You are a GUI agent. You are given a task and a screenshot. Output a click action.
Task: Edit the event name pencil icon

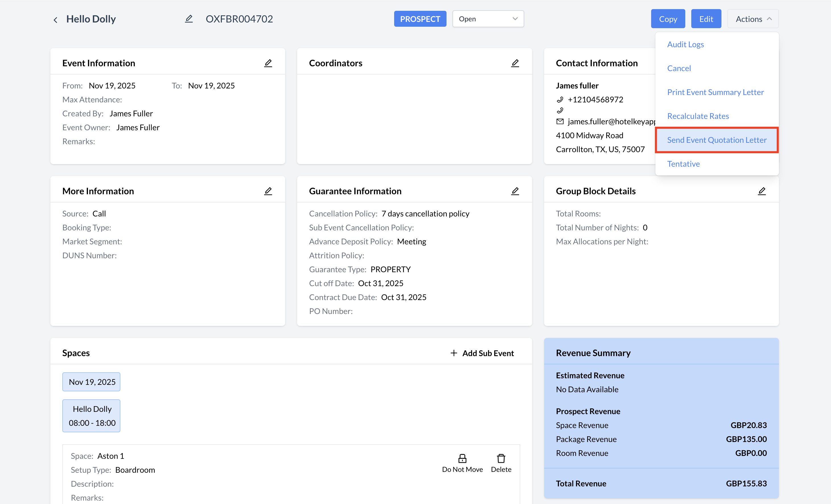point(189,19)
